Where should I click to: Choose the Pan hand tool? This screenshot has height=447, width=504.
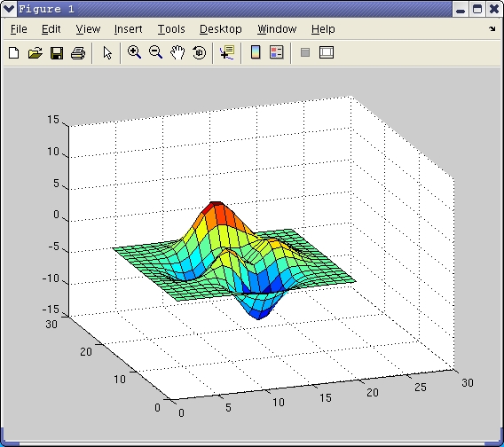tap(177, 52)
